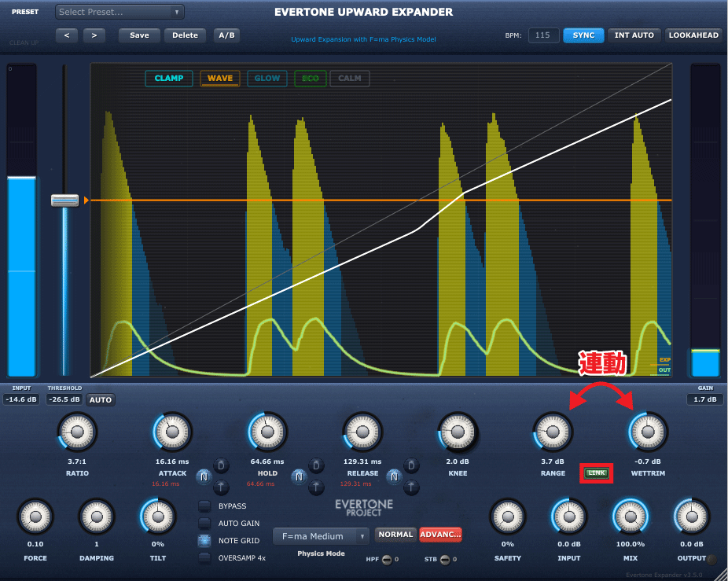Enable the Bypass checkbox
Viewport: 728px width, 581px height.
coord(204,506)
